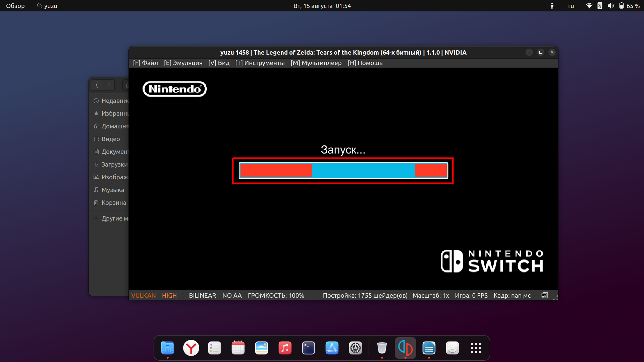This screenshot has width=644, height=362.
Task: Maximize the yuzu window
Action: (x=541, y=52)
